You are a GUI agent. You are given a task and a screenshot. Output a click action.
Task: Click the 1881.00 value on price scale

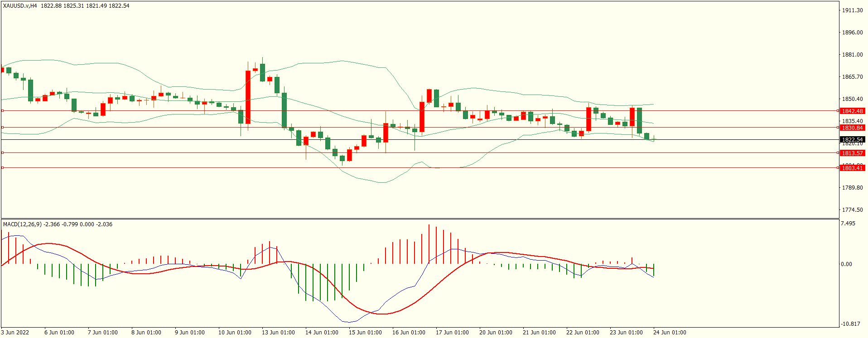pos(852,55)
